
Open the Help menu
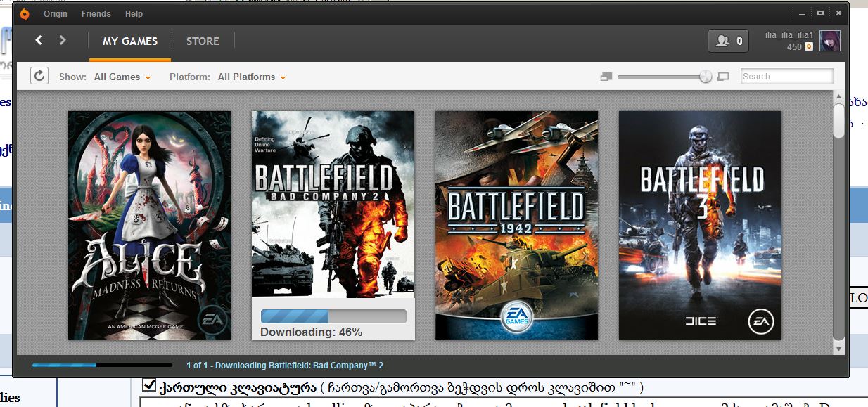(134, 14)
